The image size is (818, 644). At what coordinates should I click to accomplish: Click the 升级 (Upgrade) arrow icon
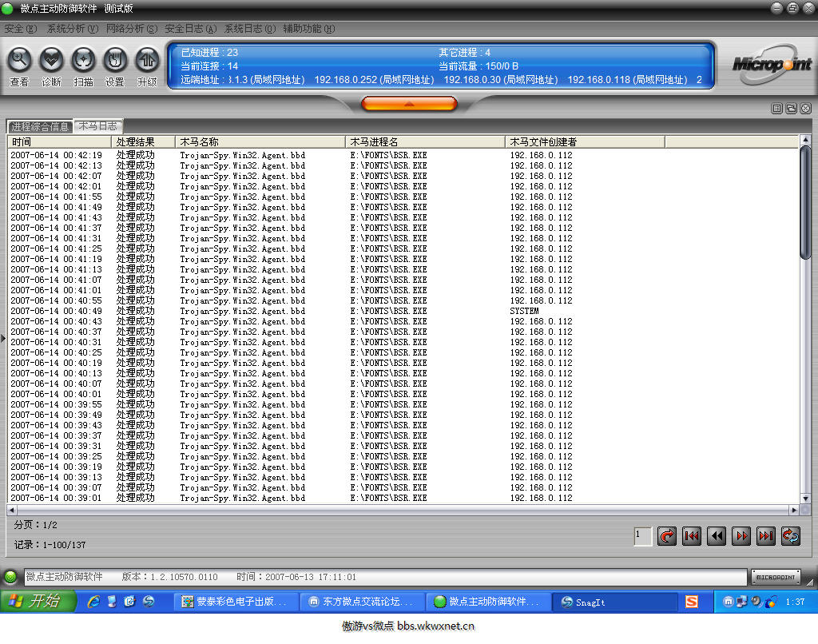click(148, 61)
